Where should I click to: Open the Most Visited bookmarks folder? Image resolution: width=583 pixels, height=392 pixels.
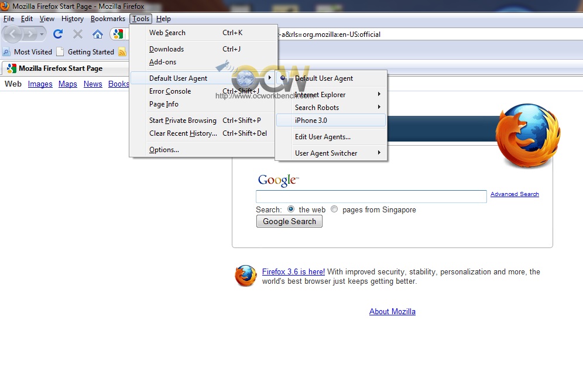coord(28,52)
